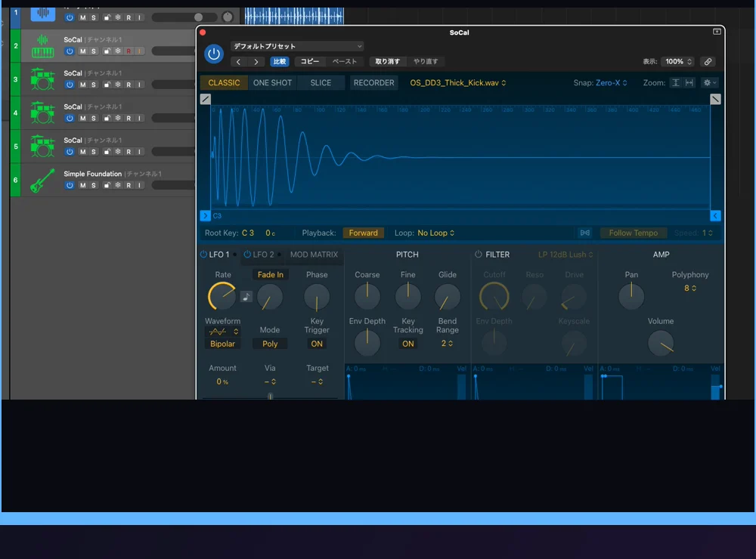Screen dimensions: 756x559
Task: Record-enable track 4 SoCal
Action: (x=129, y=118)
